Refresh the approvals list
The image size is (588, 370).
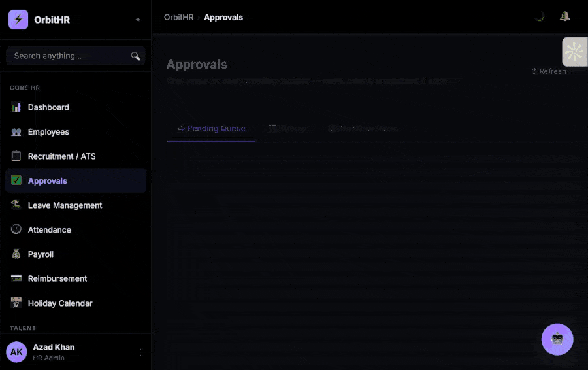(549, 71)
